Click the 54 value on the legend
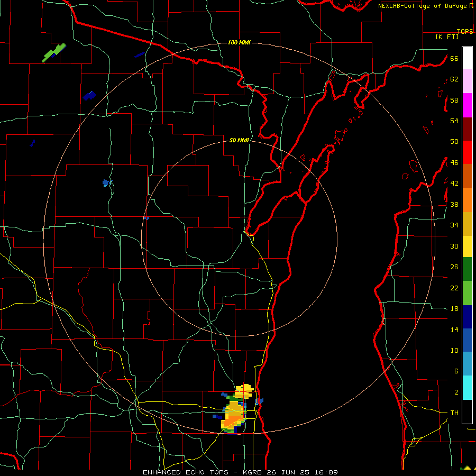This screenshot has width=476, height=476. pyautogui.click(x=454, y=121)
